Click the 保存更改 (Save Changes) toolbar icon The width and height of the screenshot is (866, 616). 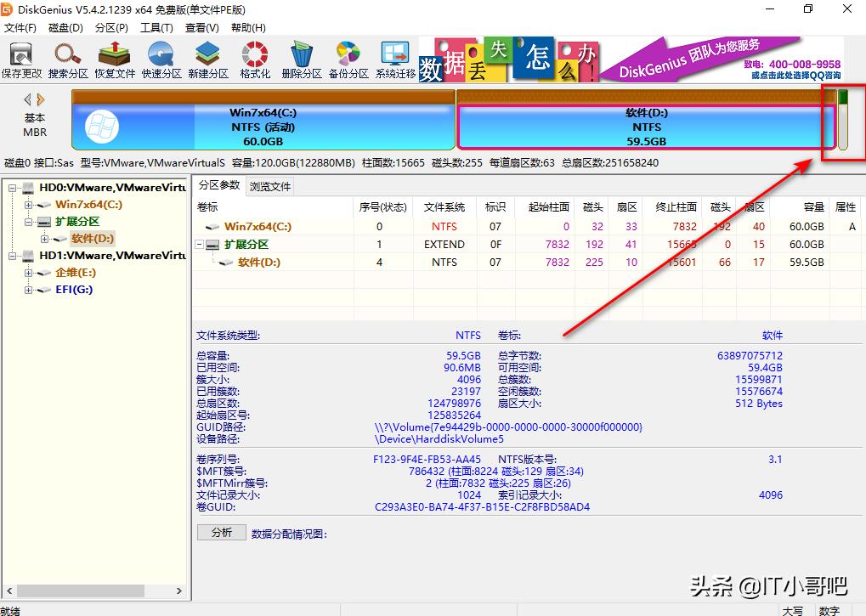(x=23, y=59)
